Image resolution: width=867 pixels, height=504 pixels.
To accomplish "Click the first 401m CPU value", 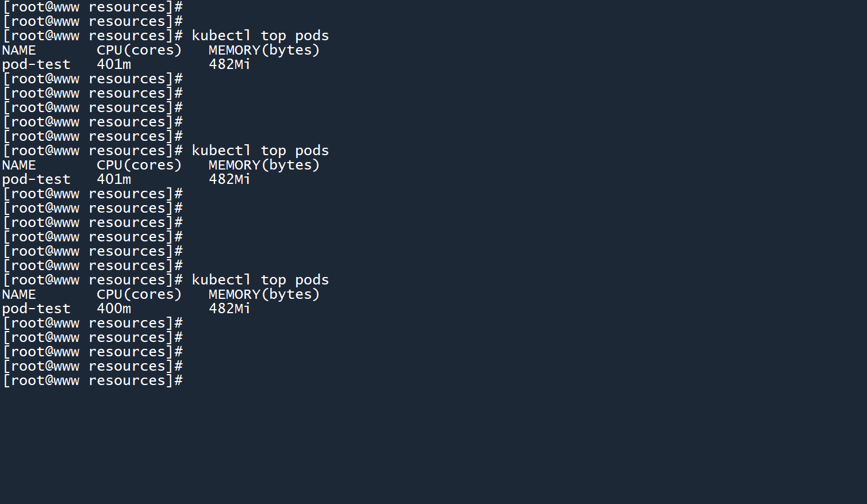I will 114,64.
